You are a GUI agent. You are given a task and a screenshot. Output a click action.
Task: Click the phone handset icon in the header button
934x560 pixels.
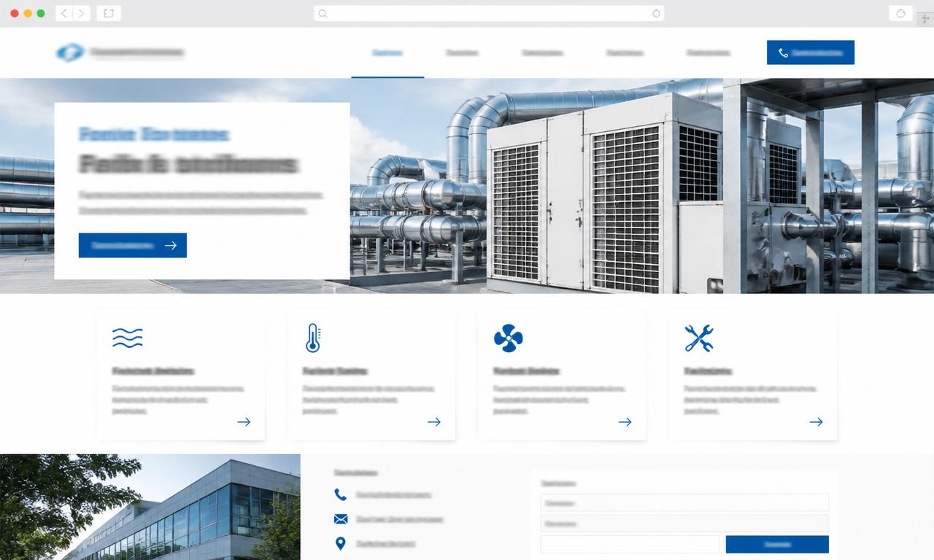point(784,52)
